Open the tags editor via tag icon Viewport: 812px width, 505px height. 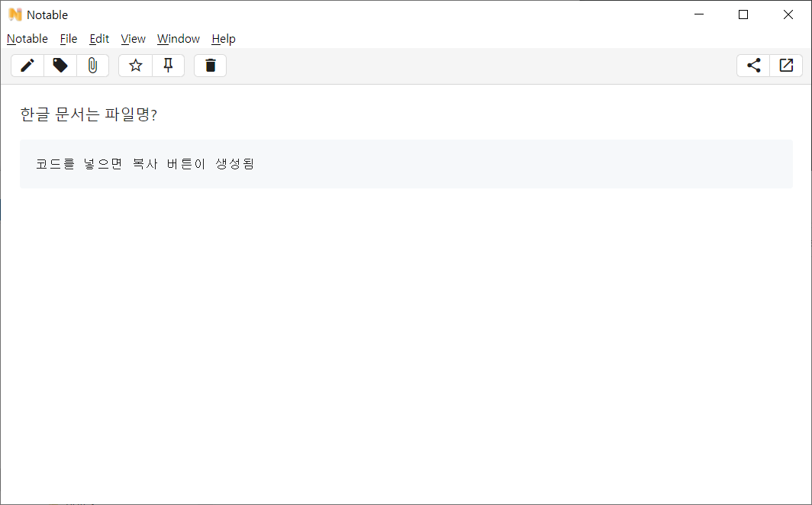(60, 66)
